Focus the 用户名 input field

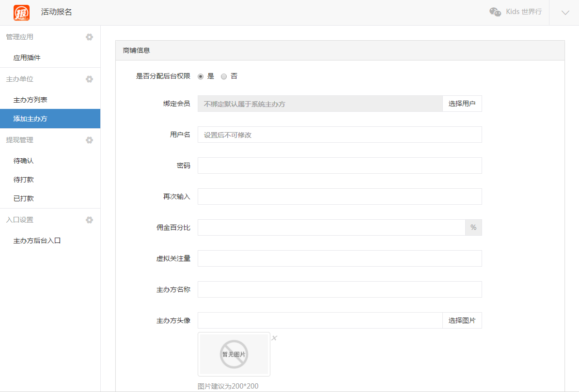(340, 135)
